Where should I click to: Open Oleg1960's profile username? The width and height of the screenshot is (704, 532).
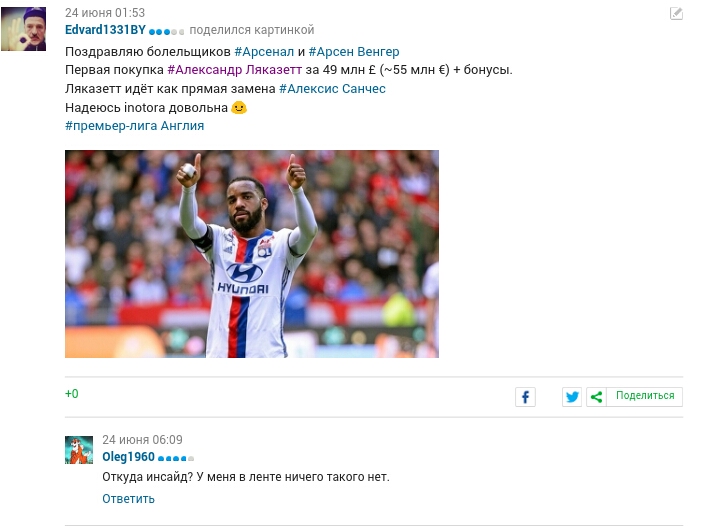(128, 457)
